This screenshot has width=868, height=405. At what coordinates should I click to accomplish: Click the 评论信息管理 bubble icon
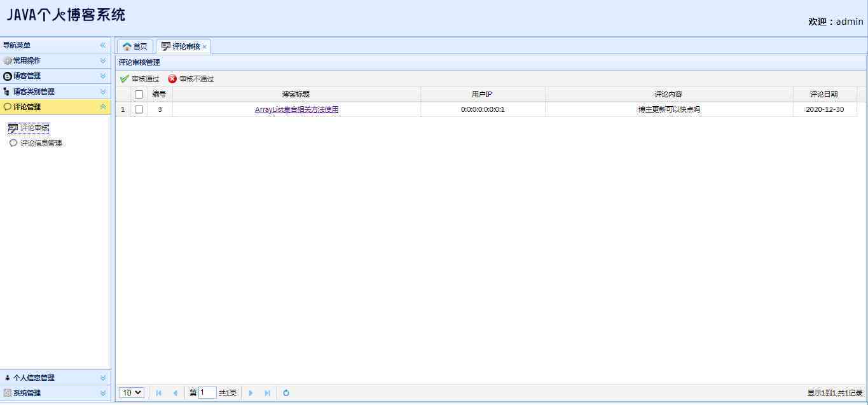pyautogui.click(x=13, y=143)
